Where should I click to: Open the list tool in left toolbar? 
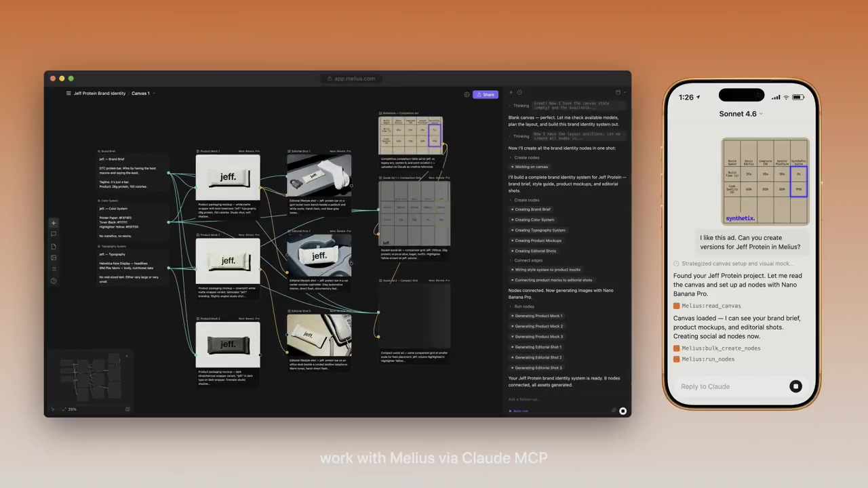tap(54, 269)
